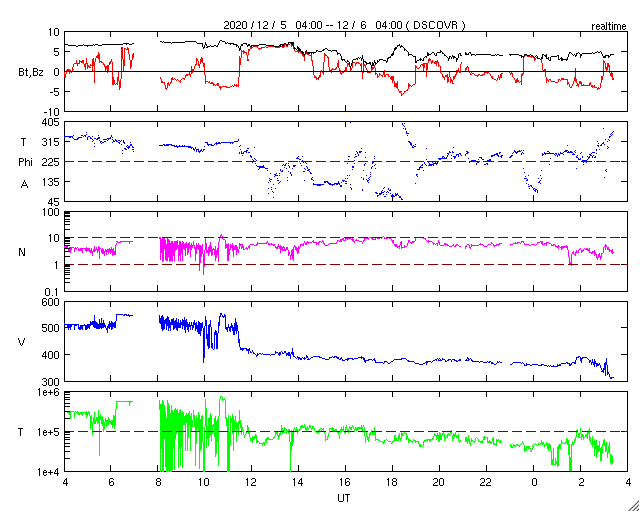Screen dimensions: 640x512
Task: Click the '100' density tick label
Action: point(51,212)
